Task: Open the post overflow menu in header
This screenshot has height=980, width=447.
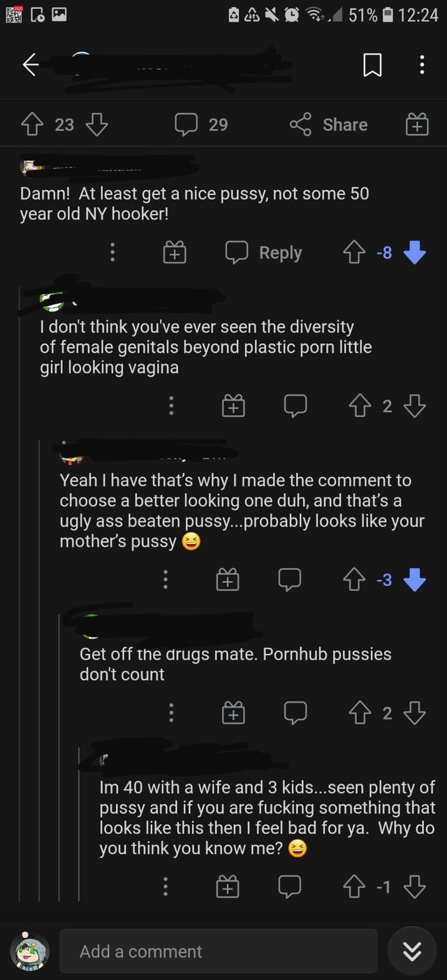Action: tap(422, 65)
